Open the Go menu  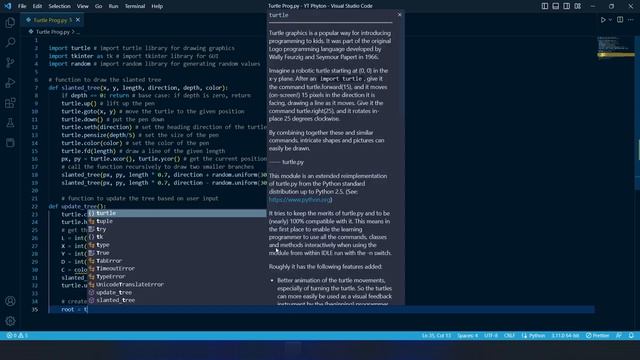pyautogui.click(x=98, y=6)
